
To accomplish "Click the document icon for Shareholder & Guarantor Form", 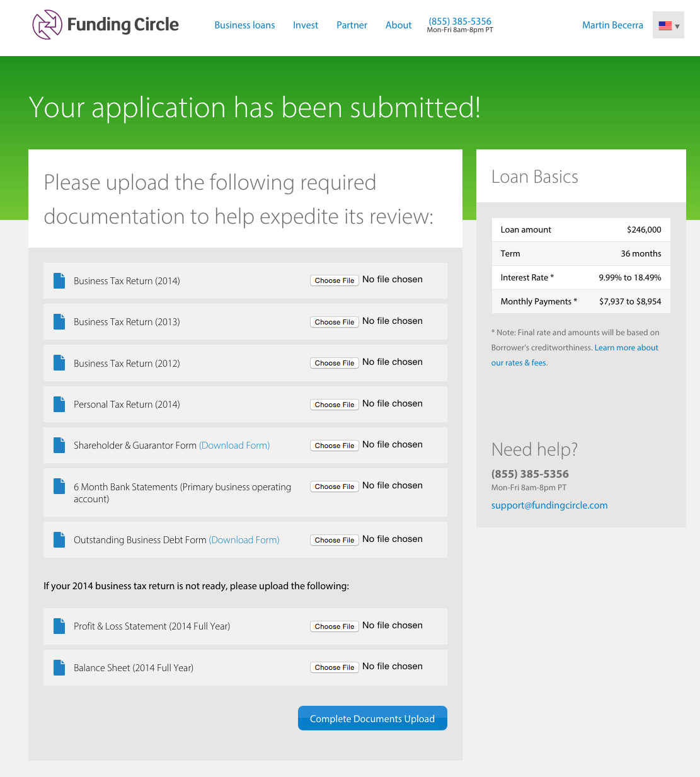I will (59, 445).
